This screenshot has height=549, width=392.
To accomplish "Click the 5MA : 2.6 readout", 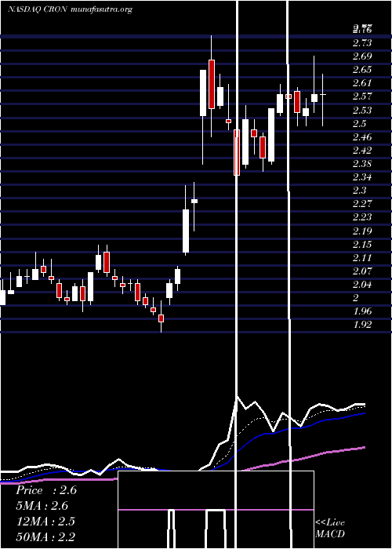I will click(42, 506).
